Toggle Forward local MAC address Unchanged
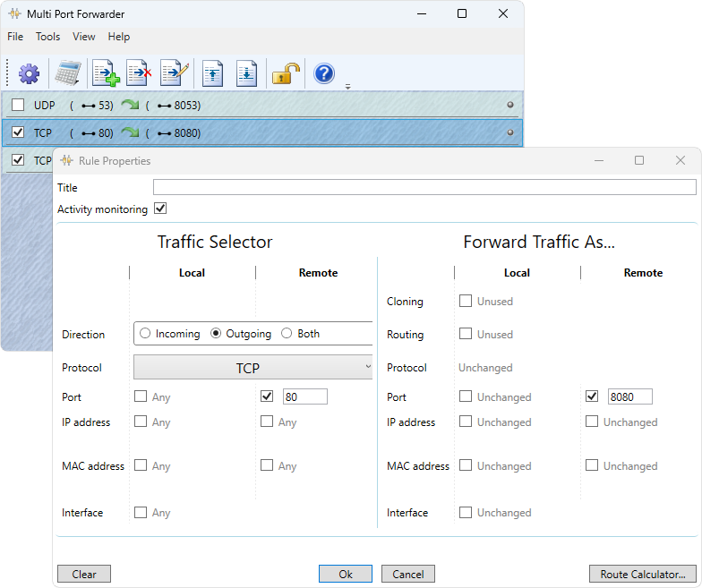 tap(466, 465)
